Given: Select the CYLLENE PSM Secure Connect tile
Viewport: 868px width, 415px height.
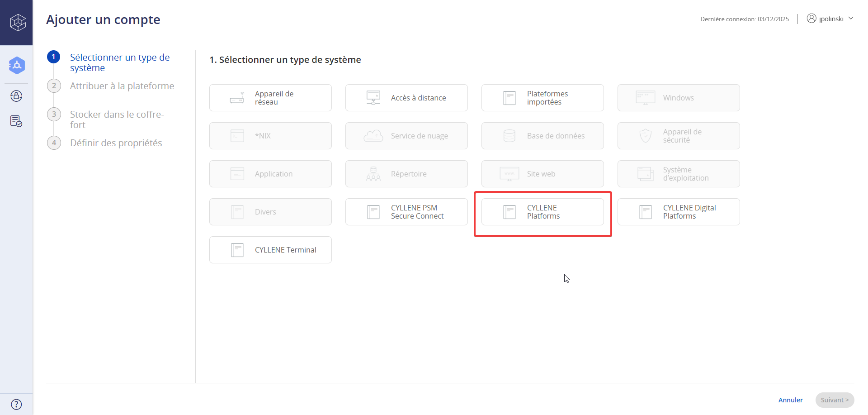Looking at the screenshot, I should point(406,212).
